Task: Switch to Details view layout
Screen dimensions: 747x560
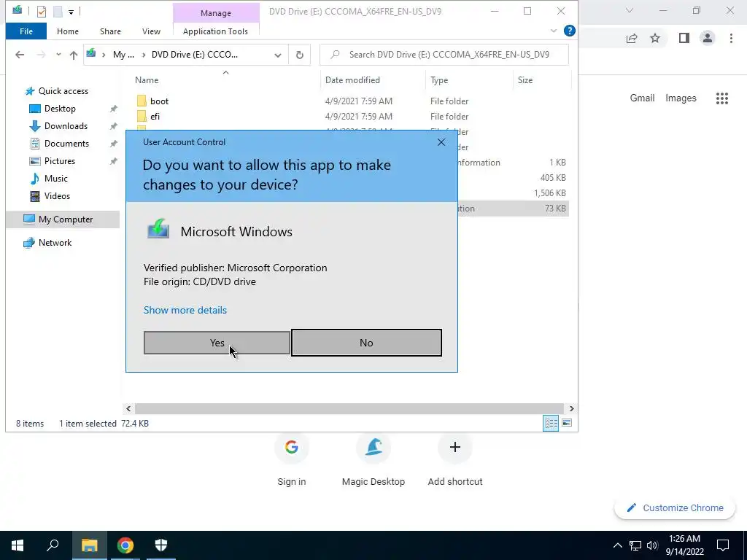Action: click(x=551, y=423)
